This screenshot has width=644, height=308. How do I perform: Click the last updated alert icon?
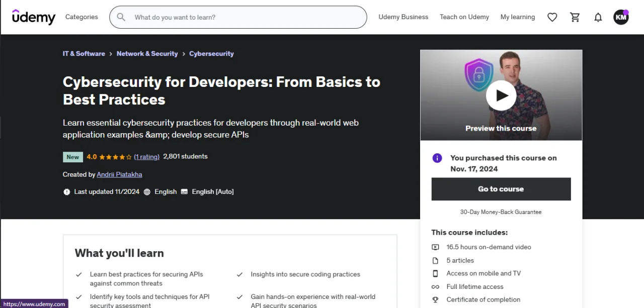[x=67, y=192]
